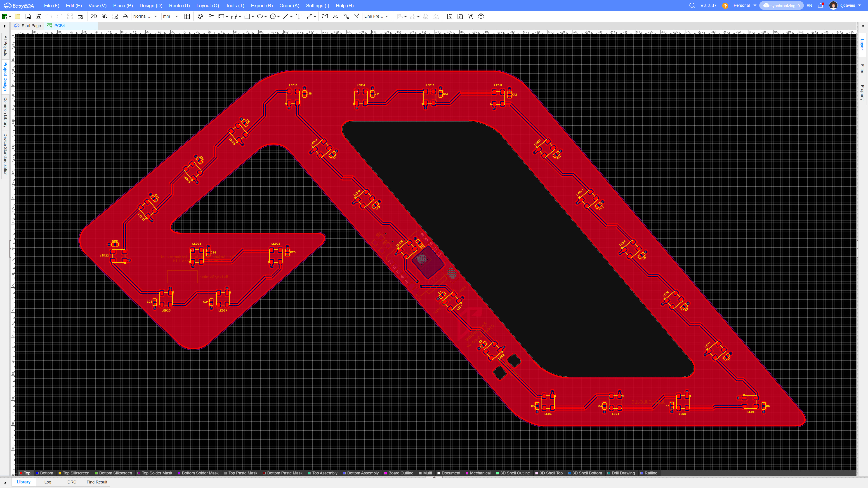
Task: Click the Save icon in toolbar
Action: [x=28, y=16]
